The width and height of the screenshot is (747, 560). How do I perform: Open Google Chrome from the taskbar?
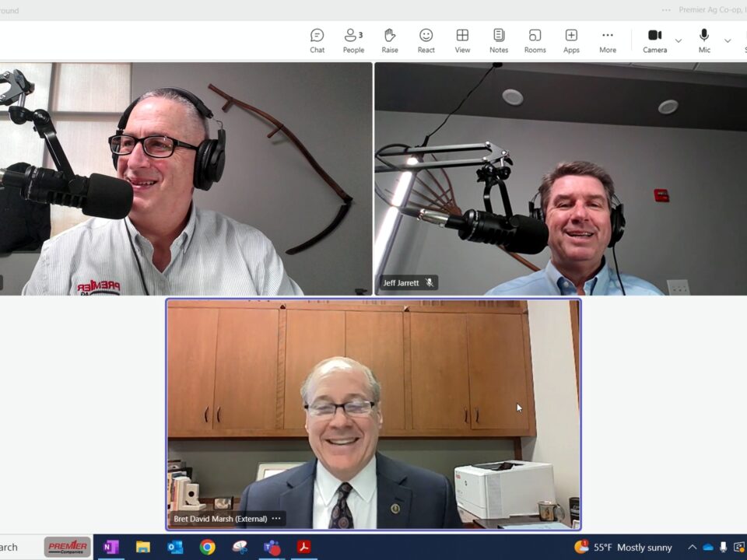point(207,547)
